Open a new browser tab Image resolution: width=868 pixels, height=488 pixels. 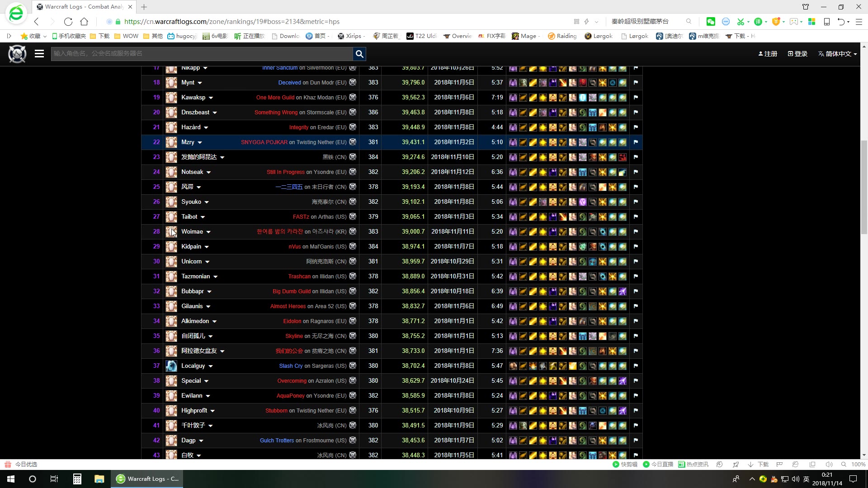click(144, 7)
